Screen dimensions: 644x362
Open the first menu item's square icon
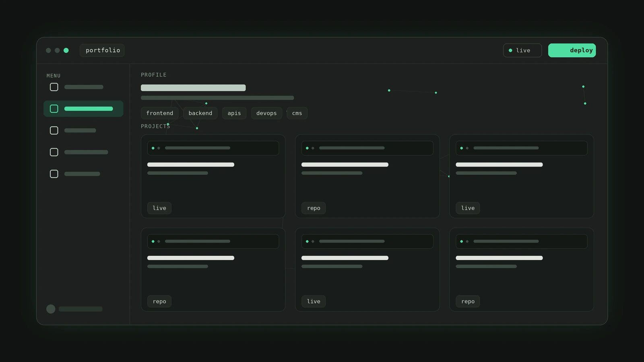coord(54,87)
